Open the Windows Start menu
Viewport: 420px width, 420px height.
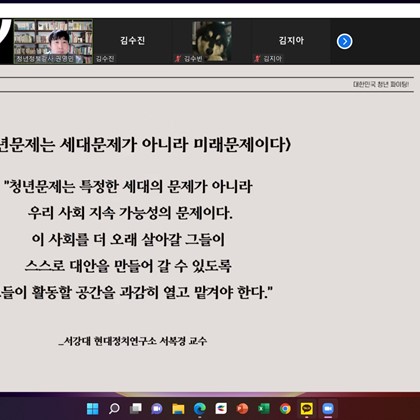pyautogui.click(x=93, y=408)
